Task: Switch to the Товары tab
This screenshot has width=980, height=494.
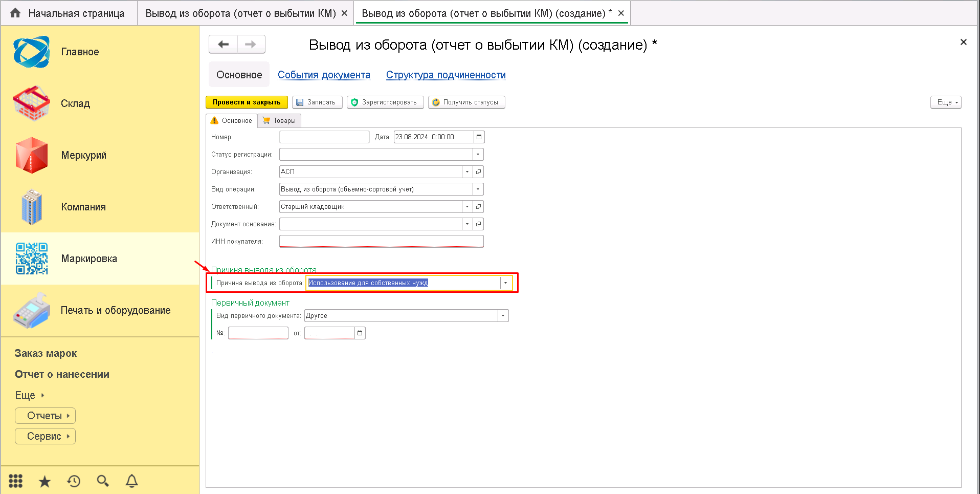Action: coord(279,121)
